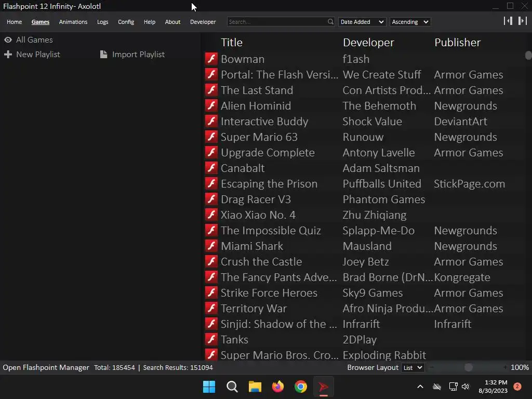Click the game list scrollbar thumb
The height and width of the screenshot is (399, 532).
click(528, 55)
